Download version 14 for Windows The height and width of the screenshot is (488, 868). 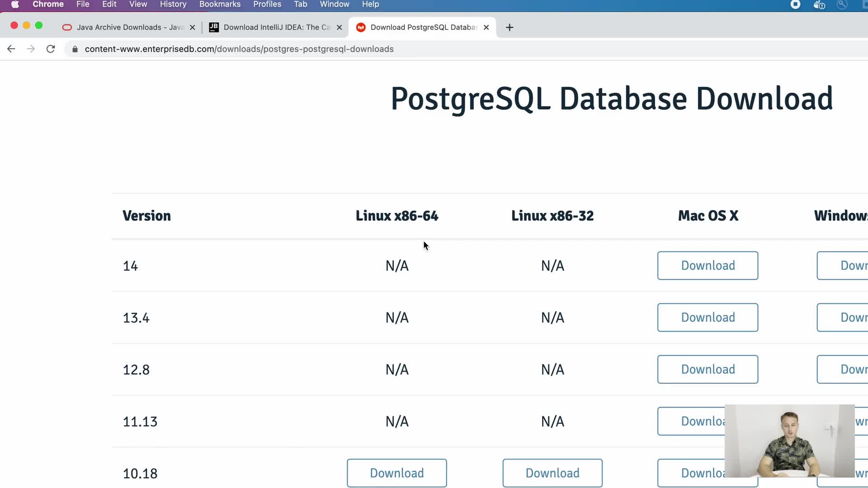(843, 266)
